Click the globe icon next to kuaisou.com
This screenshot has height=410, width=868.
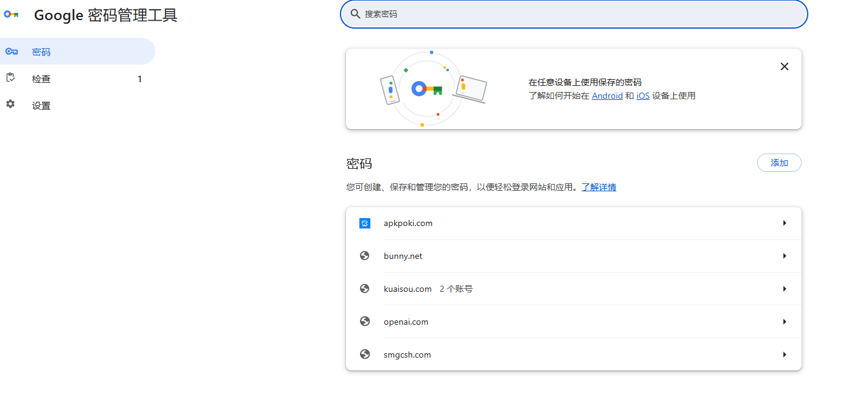(365, 289)
